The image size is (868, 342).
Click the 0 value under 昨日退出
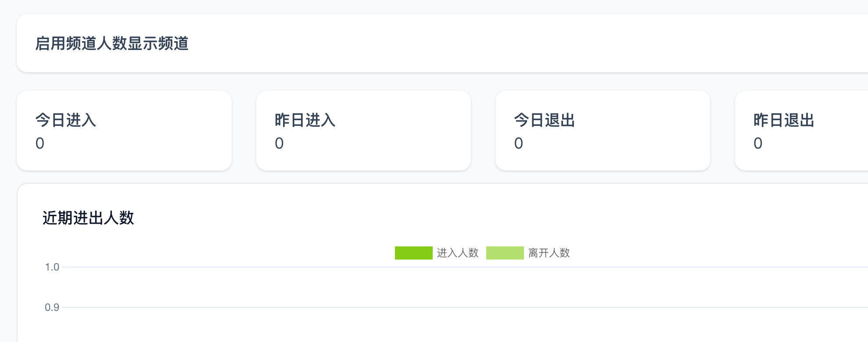pos(758,143)
